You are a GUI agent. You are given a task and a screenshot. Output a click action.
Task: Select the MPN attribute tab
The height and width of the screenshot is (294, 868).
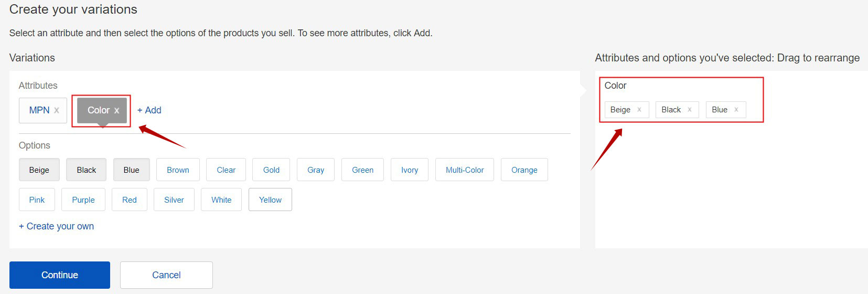click(x=39, y=110)
